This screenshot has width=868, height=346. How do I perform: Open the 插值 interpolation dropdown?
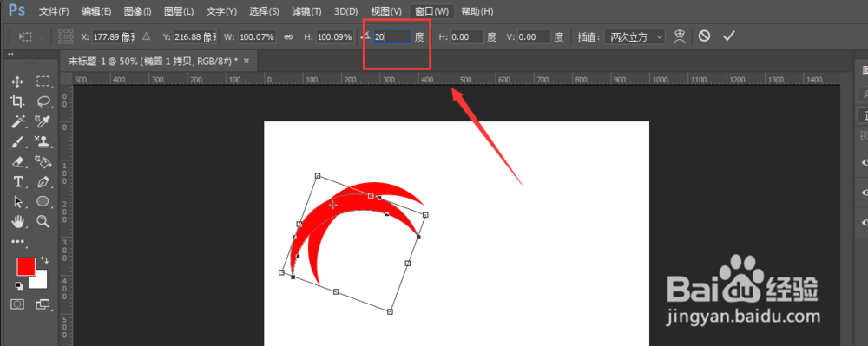point(635,37)
